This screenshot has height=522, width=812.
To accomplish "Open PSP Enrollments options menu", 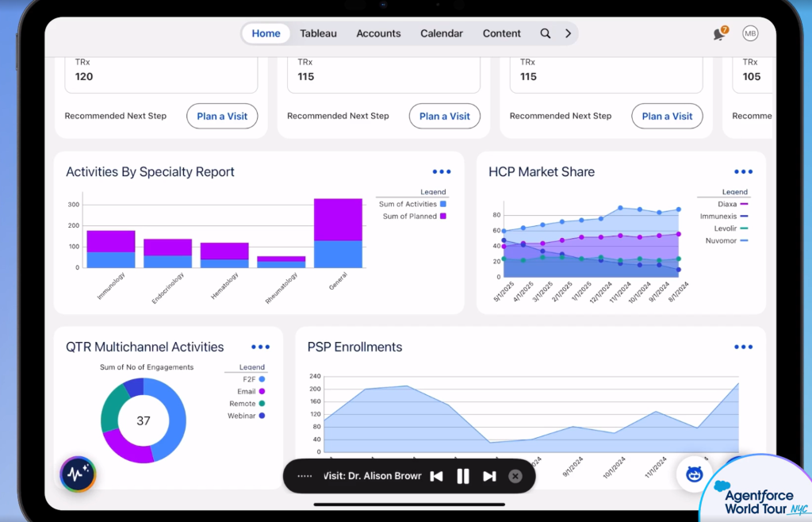I will tap(743, 347).
